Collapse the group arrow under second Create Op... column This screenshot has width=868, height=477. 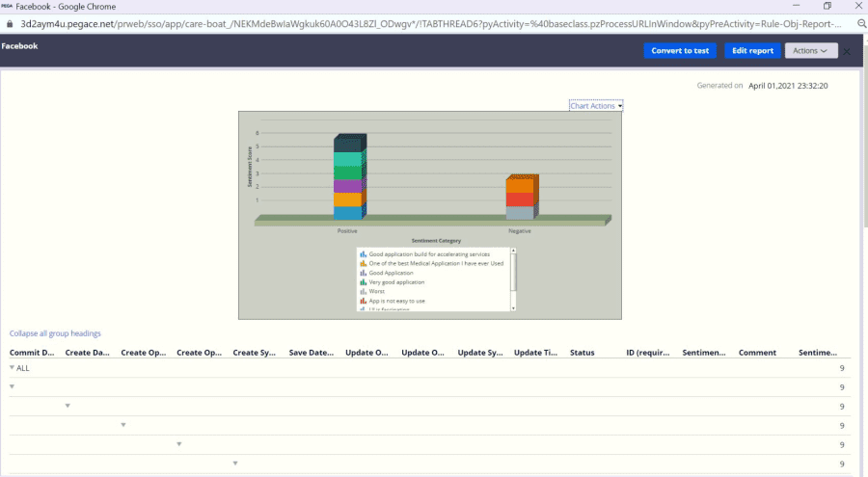coord(178,444)
